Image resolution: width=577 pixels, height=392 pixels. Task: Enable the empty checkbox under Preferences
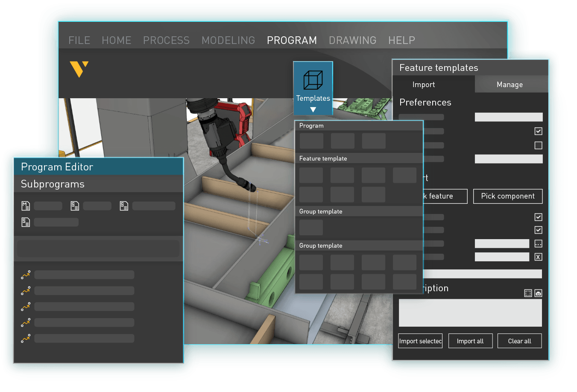[538, 146]
